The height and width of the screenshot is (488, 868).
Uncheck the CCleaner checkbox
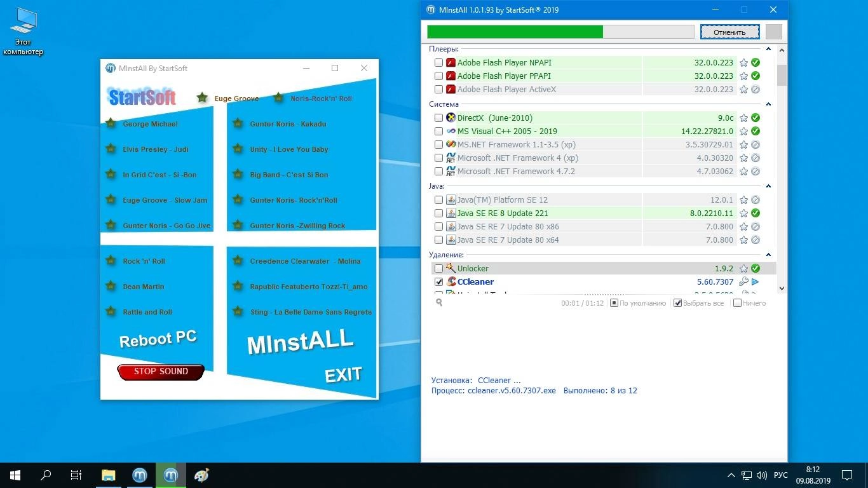(438, 281)
